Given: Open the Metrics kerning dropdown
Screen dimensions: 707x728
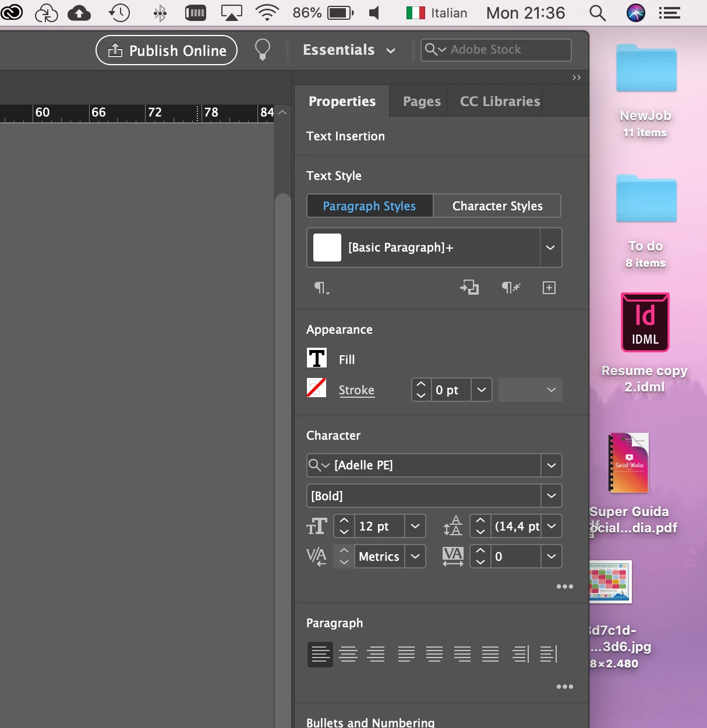Looking at the screenshot, I should (x=415, y=556).
